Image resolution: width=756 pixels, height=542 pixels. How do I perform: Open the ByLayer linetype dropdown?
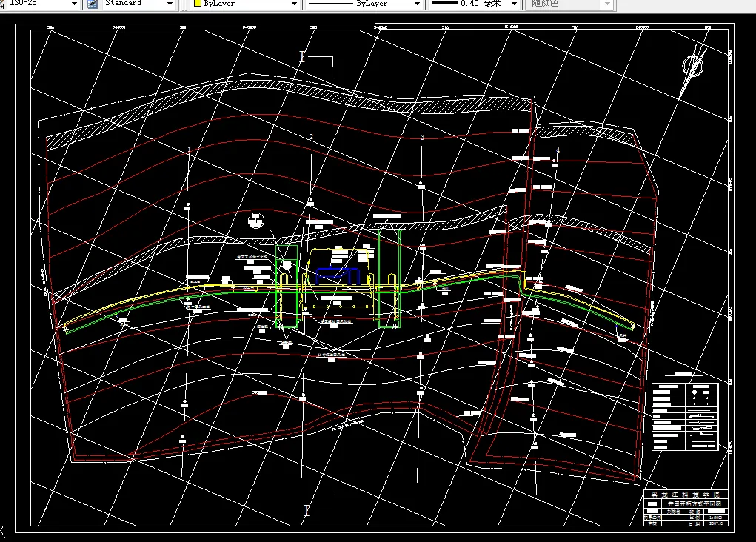[417, 4]
